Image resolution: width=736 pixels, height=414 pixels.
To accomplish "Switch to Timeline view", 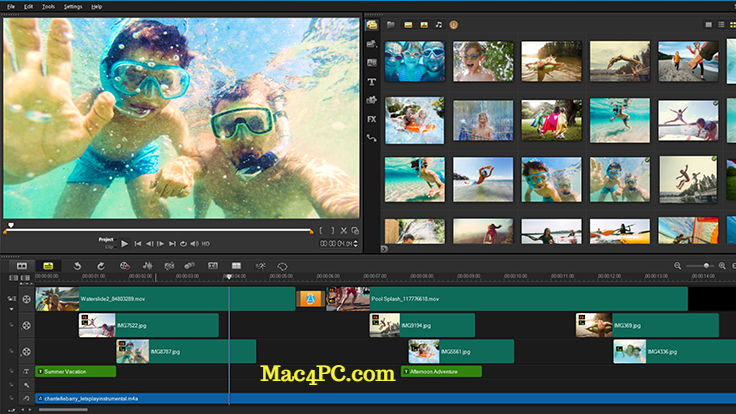I will [x=48, y=266].
